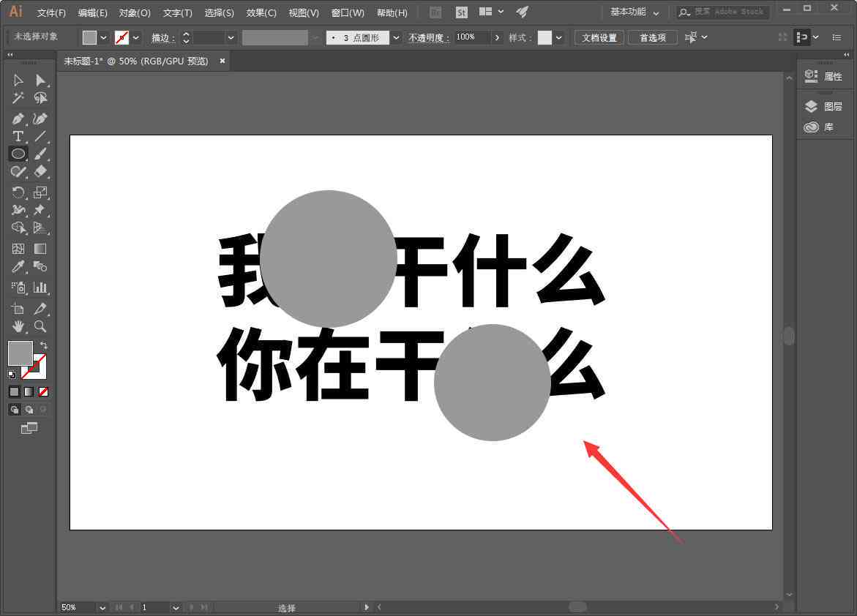Swap fill and stroke colors
Viewport: 857px width, 616px height.
coord(44,345)
